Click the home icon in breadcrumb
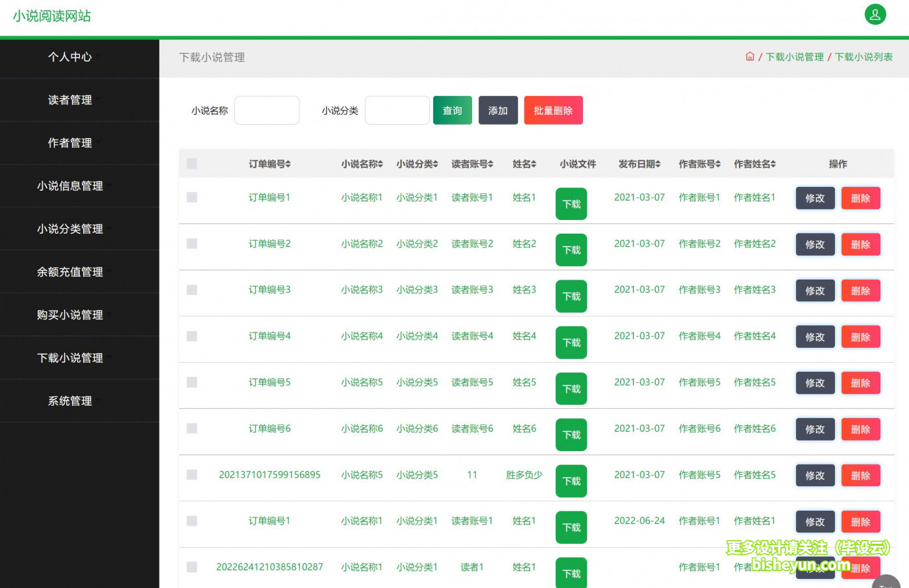Viewport: 909px width, 588px height. [x=750, y=56]
